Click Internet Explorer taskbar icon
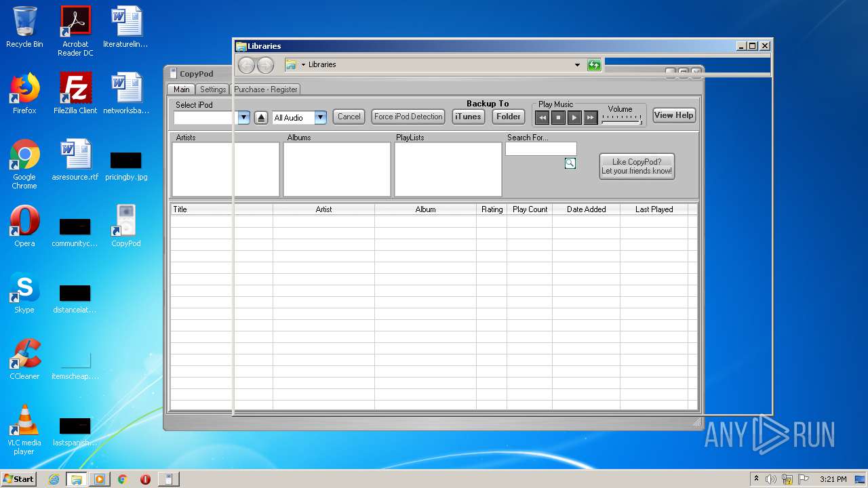Image resolution: width=868 pixels, height=488 pixels. (x=54, y=479)
